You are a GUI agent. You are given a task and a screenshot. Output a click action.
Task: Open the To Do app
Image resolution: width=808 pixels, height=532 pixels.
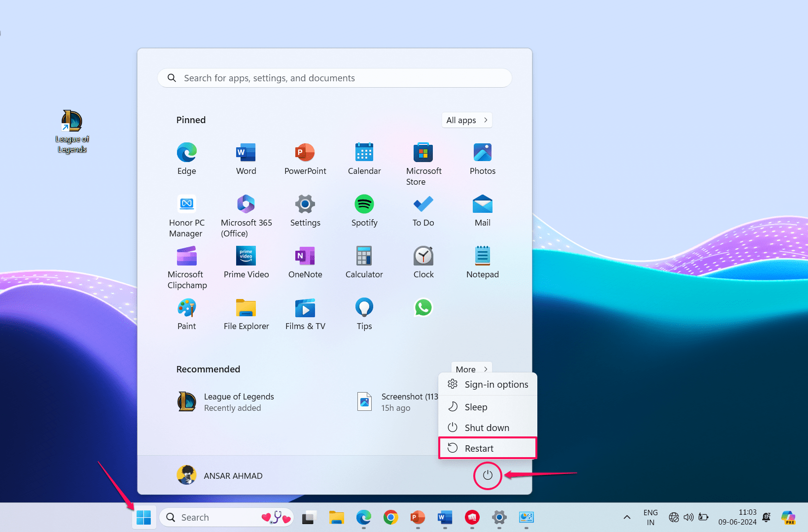[x=423, y=211]
